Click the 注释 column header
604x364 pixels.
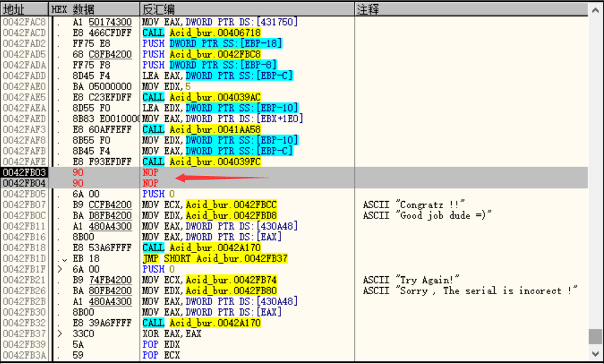[471, 9]
